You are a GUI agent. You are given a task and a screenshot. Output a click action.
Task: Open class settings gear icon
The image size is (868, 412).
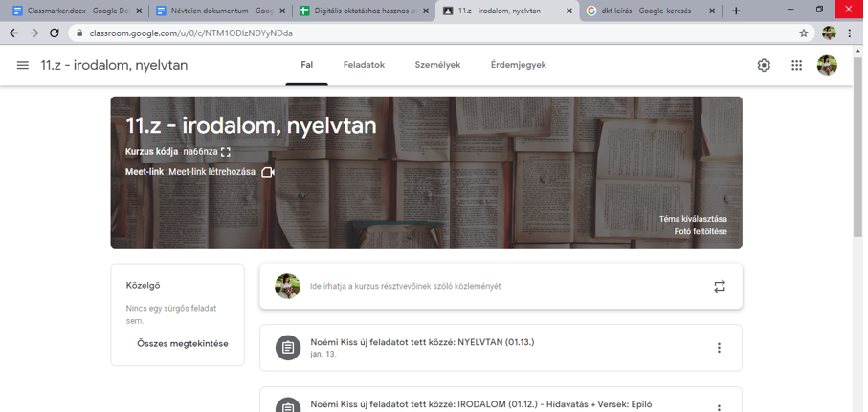pos(764,65)
